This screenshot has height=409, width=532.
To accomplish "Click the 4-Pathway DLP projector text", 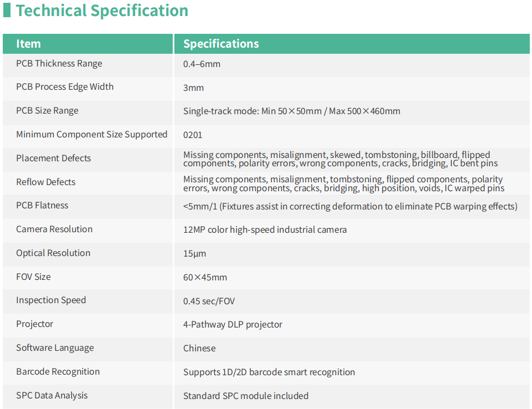I will click(x=233, y=324).
